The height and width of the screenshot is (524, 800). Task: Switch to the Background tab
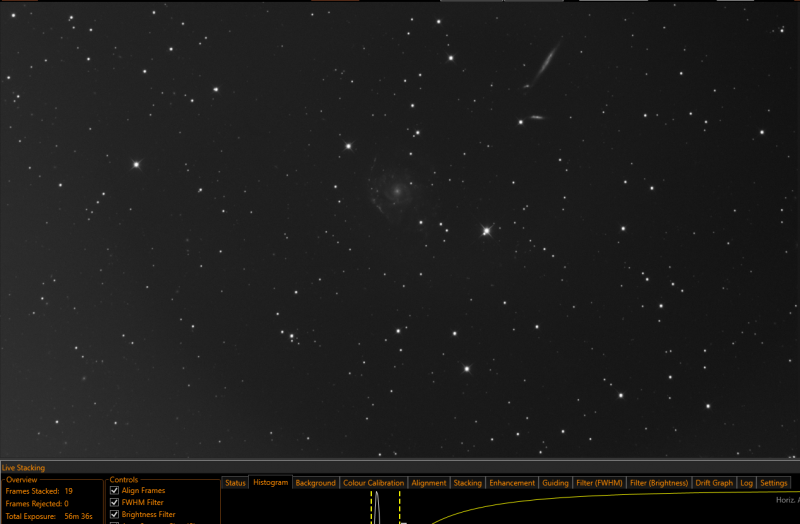pos(315,483)
